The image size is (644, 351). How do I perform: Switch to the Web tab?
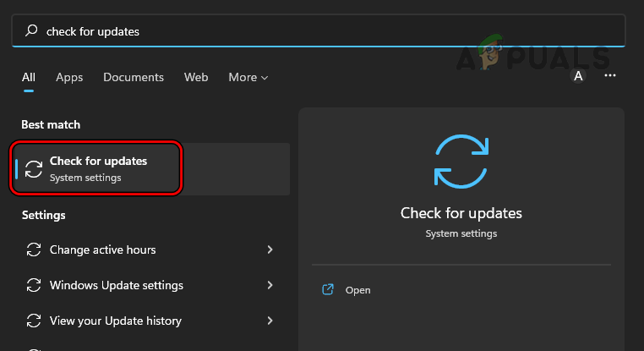point(196,77)
